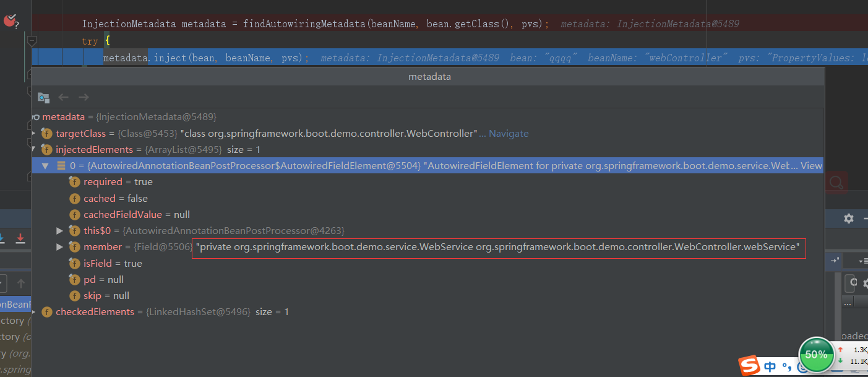This screenshot has height=377, width=868.
Task: Click Navigate link for targetClass
Action: click(x=509, y=133)
